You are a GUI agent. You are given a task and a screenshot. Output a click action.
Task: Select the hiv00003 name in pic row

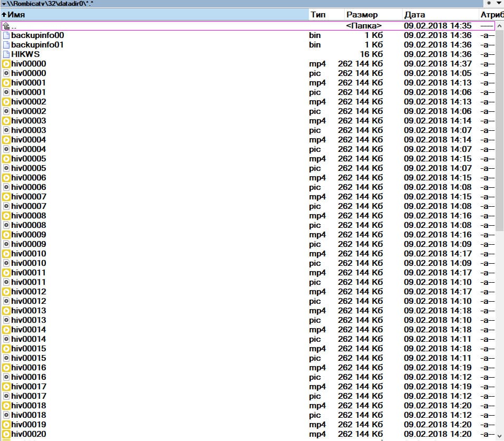(x=28, y=130)
